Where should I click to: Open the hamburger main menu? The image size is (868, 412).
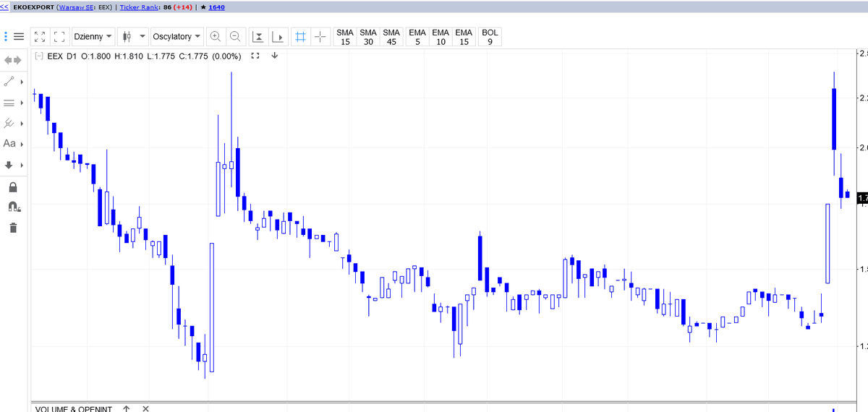(x=19, y=36)
